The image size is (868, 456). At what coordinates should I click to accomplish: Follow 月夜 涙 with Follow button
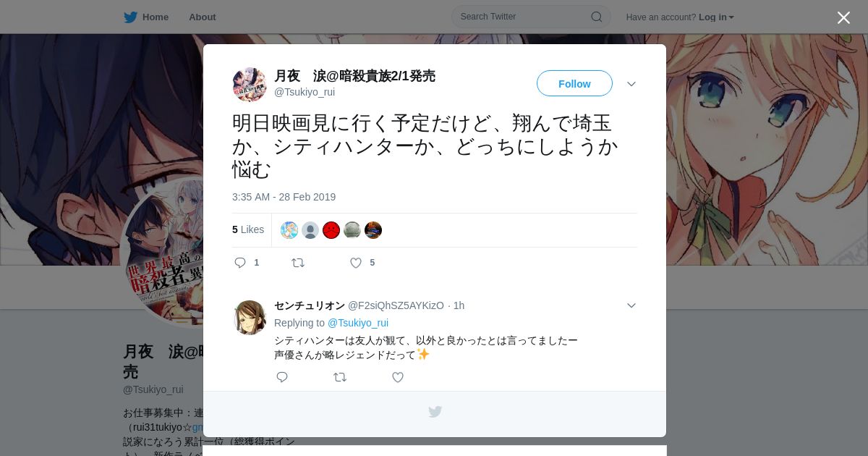(x=574, y=83)
